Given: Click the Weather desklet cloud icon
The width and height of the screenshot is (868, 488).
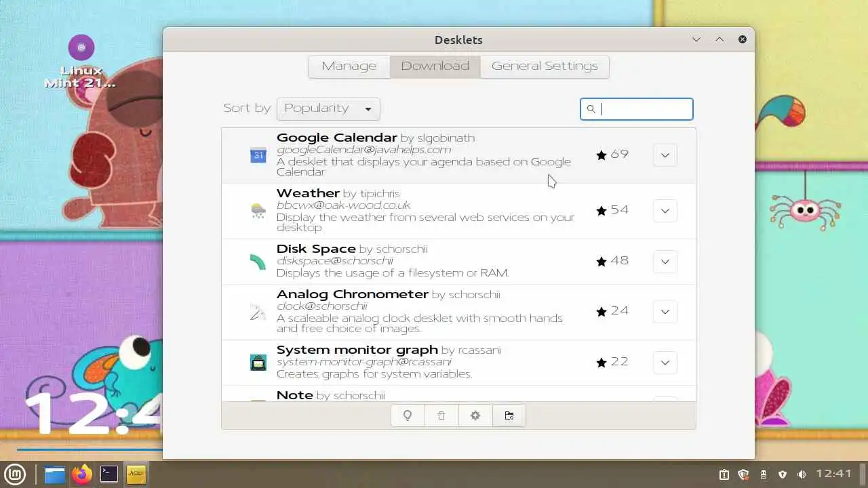Looking at the screenshot, I should click(258, 211).
